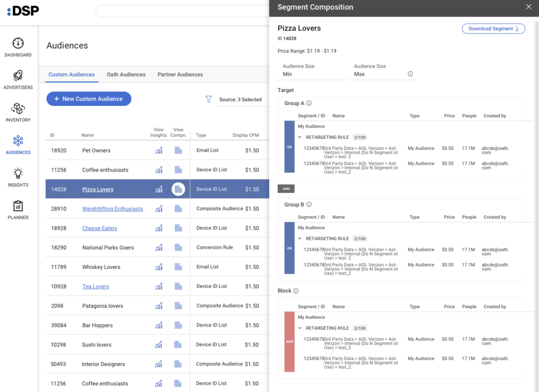Click Group A OR operator bar
Screen dimensions: 539x392
290,147
